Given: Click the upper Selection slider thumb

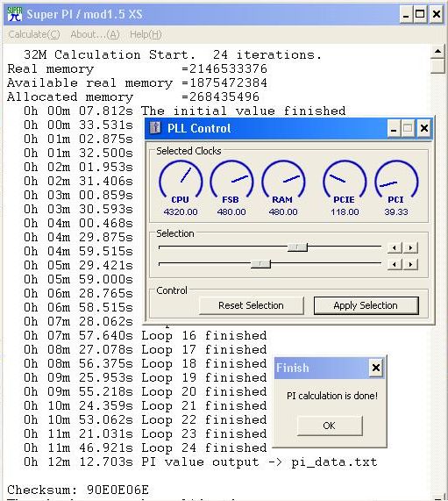Looking at the screenshot, I should click(297, 247).
